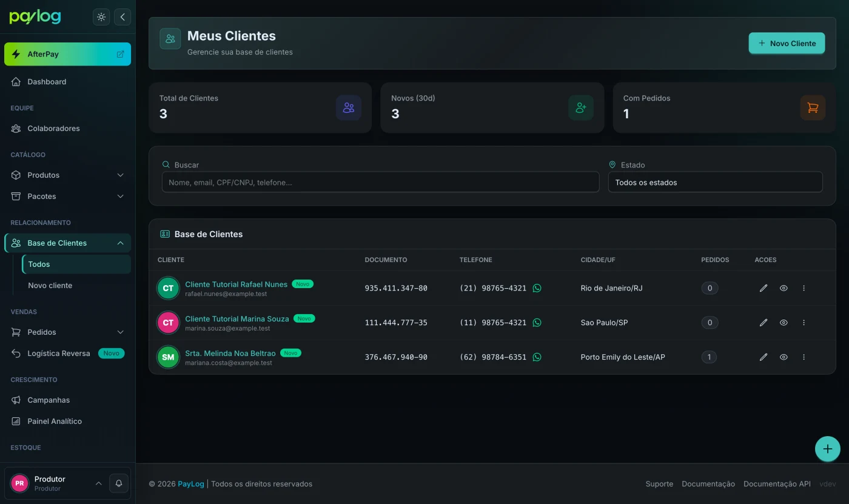
Task: Click the paylog logo
Action: [x=35, y=17]
